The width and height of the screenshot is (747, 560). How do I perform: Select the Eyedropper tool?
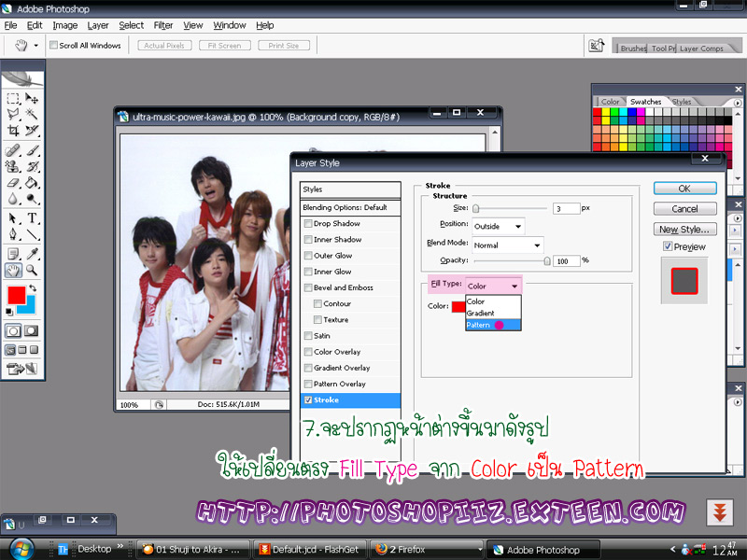tap(33, 253)
